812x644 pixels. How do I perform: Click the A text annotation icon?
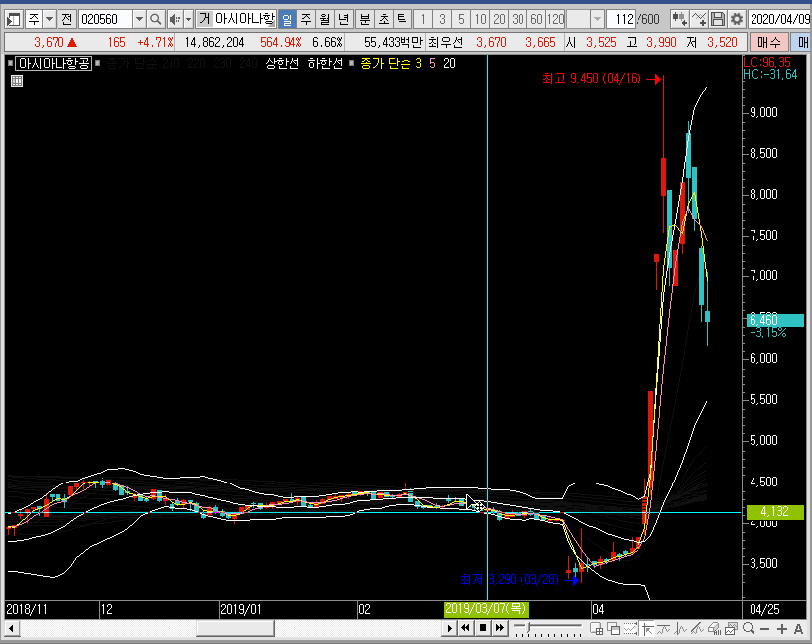798,629
